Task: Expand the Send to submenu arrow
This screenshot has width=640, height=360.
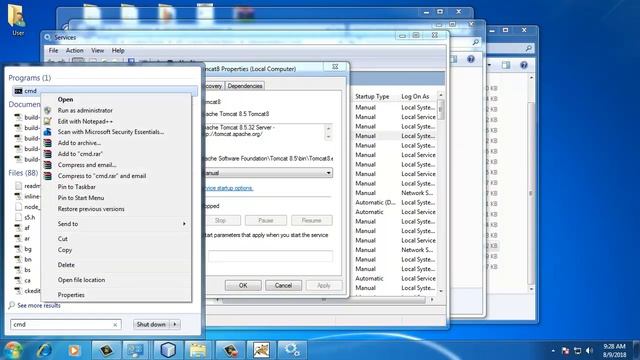Action: 184,224
